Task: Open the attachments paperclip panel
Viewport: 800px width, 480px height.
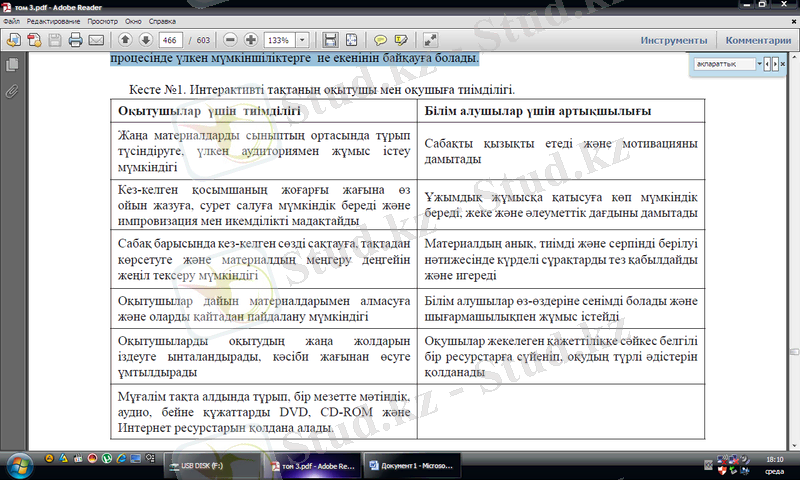Action: 12,90
